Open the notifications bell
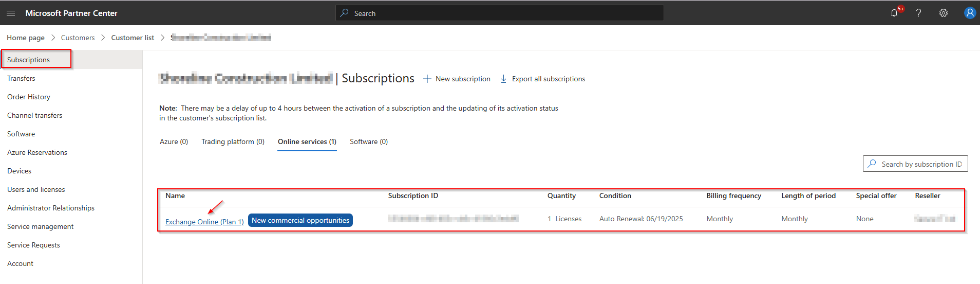The image size is (980, 284). [894, 13]
